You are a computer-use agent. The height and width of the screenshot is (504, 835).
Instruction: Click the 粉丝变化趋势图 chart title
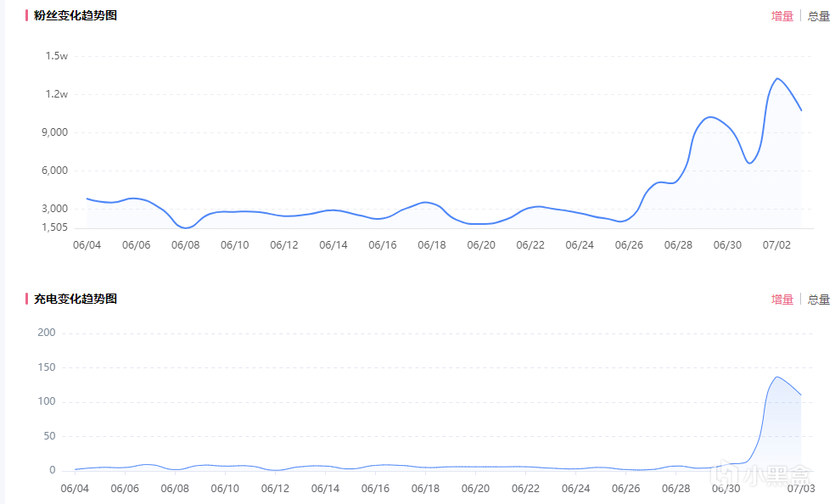(76, 15)
